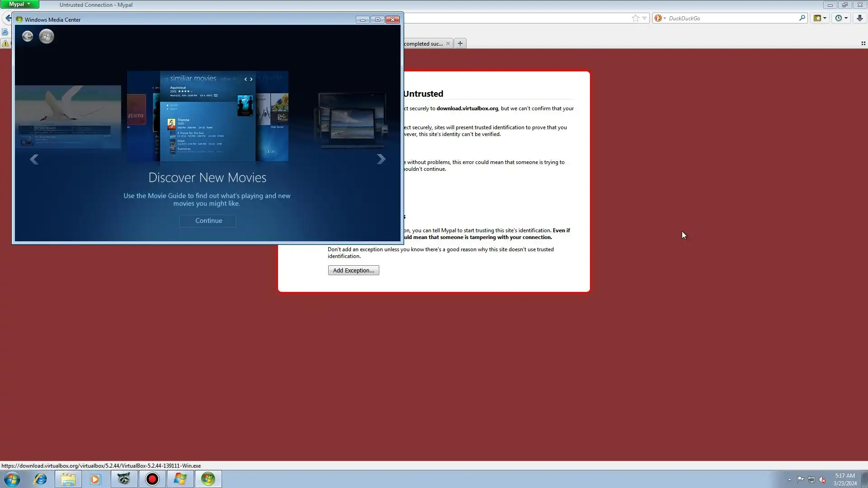Viewport: 868px width, 488px height.
Task: Go to next slide with right chevron
Action: [x=381, y=159]
